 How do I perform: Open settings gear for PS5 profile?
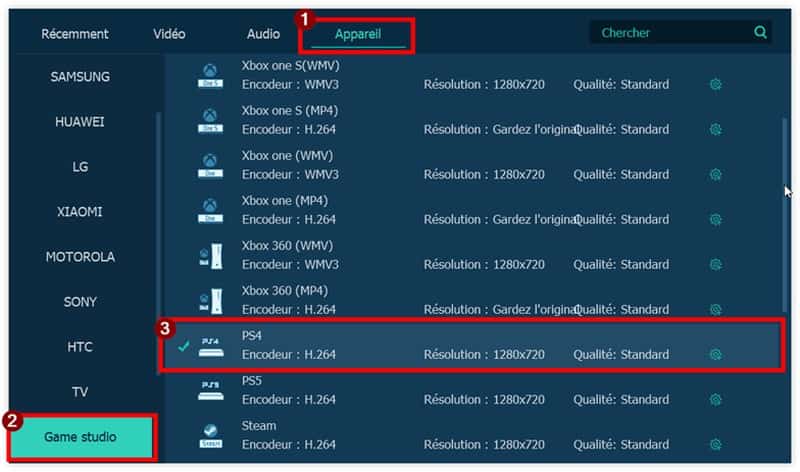(715, 400)
